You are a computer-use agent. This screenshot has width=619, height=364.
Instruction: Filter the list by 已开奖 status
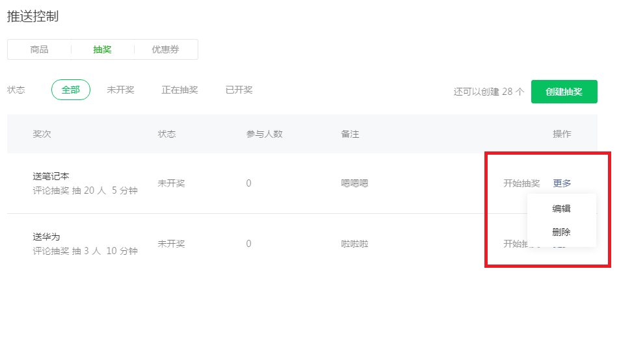pyautogui.click(x=239, y=90)
